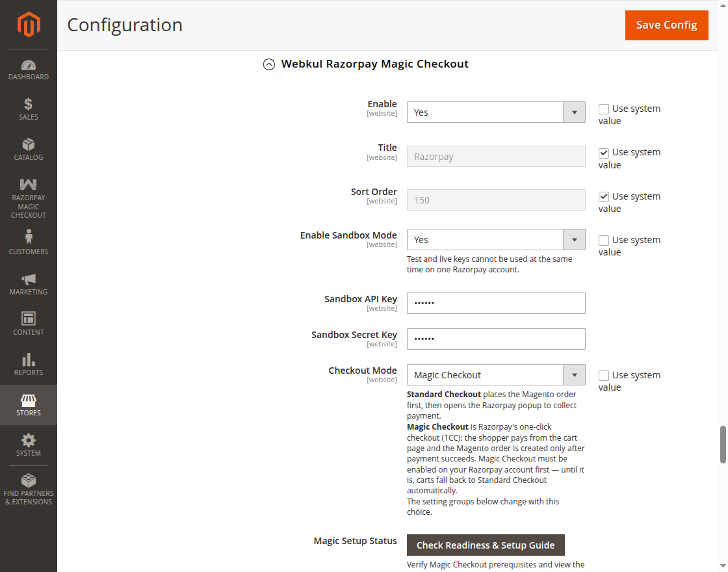This screenshot has height=572, width=728.
Task: Click the Sandbox Secret Key field
Action: (x=496, y=339)
